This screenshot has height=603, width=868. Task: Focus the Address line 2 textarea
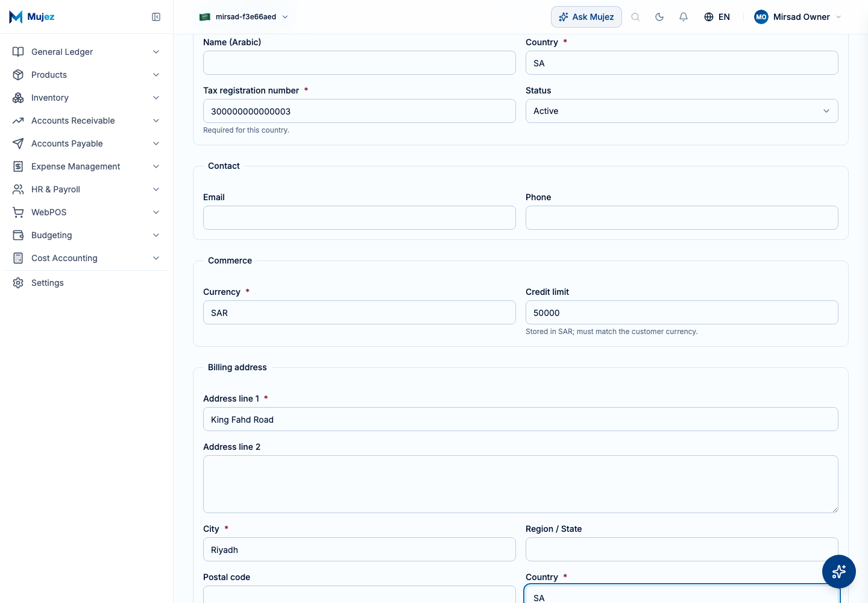521,484
